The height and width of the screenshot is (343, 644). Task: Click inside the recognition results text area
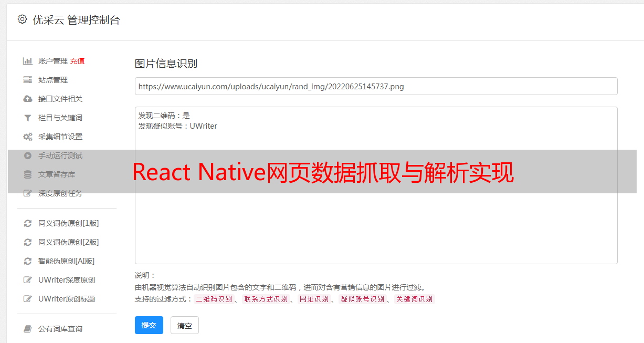tap(376, 185)
